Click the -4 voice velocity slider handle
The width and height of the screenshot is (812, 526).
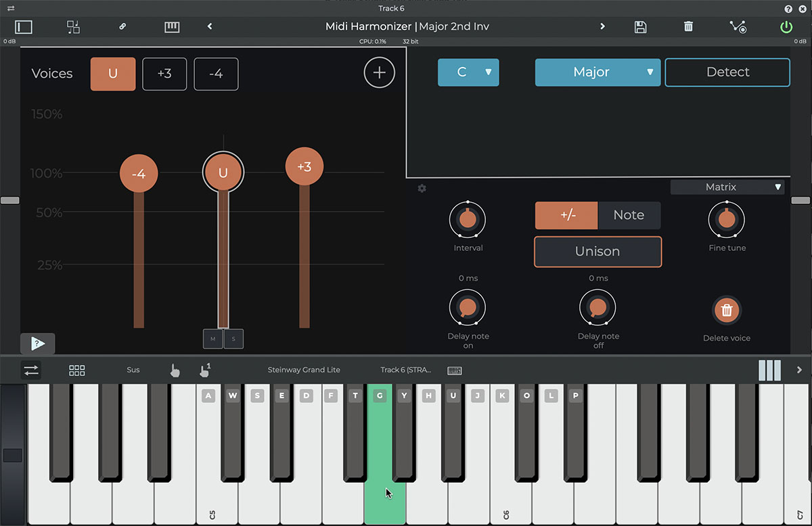(x=139, y=174)
